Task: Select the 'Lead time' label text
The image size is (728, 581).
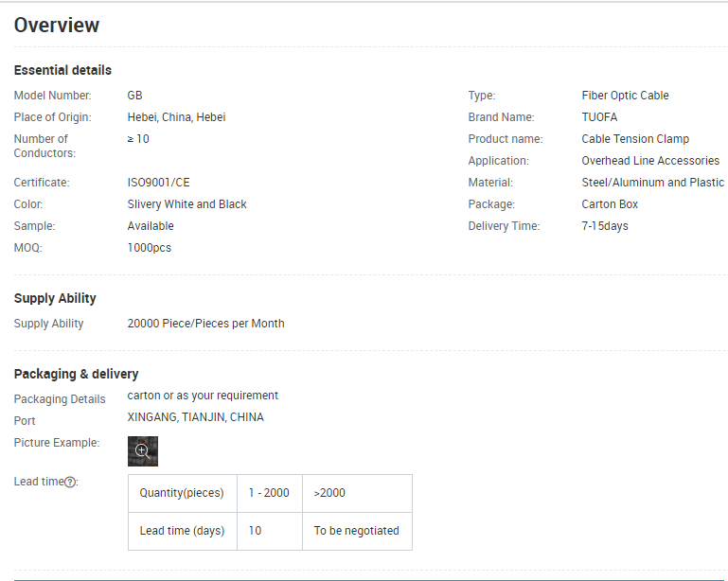Action: coord(39,482)
